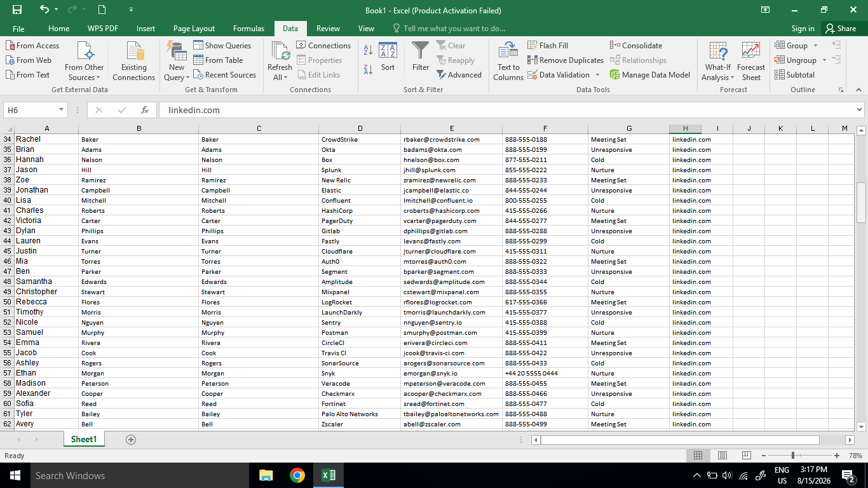Screen dimensions: 868x488
Task: Click the zoom out minus button
Action: (763, 456)
